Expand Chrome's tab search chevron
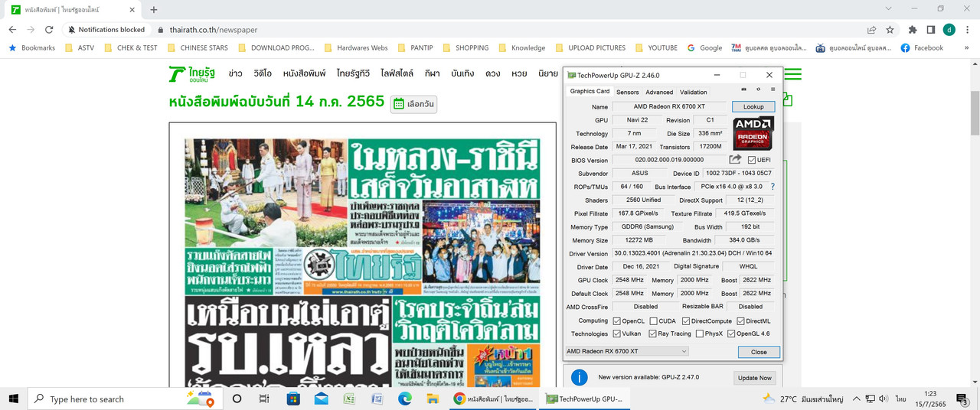Image resolution: width=980 pixels, height=410 pixels. 887,9
